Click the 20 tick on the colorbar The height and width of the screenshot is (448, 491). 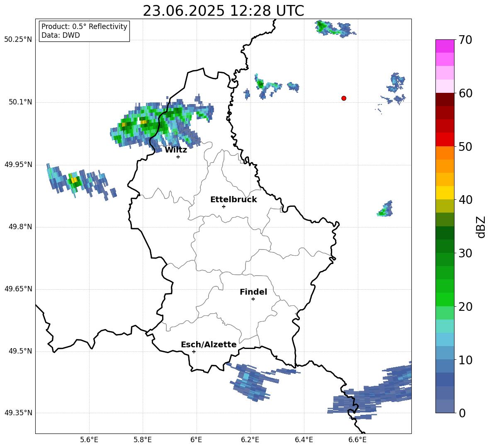465,307
